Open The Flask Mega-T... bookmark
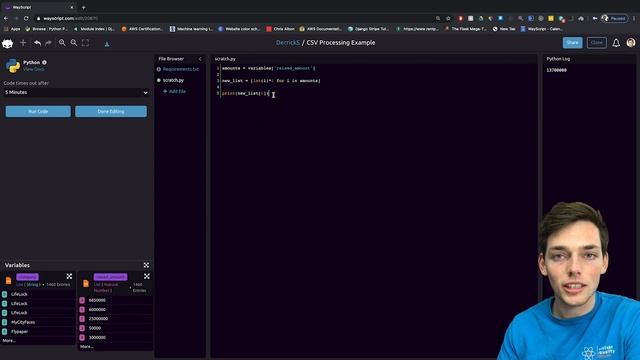 465,29
